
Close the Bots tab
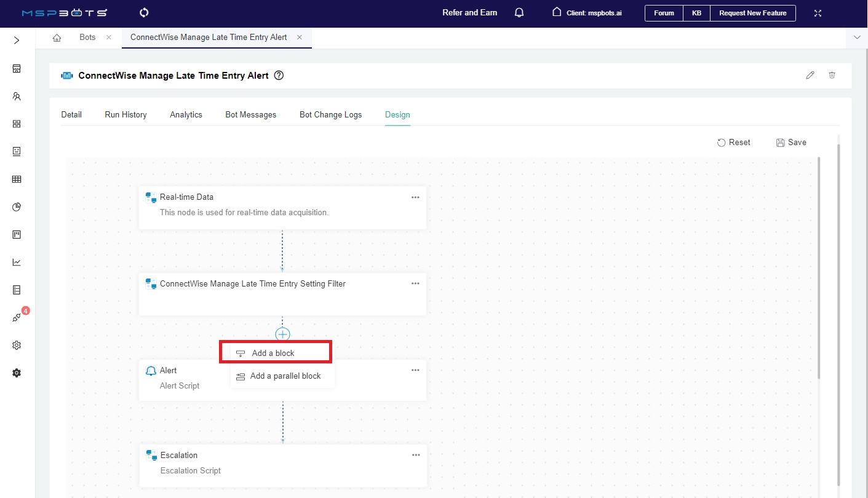109,38
